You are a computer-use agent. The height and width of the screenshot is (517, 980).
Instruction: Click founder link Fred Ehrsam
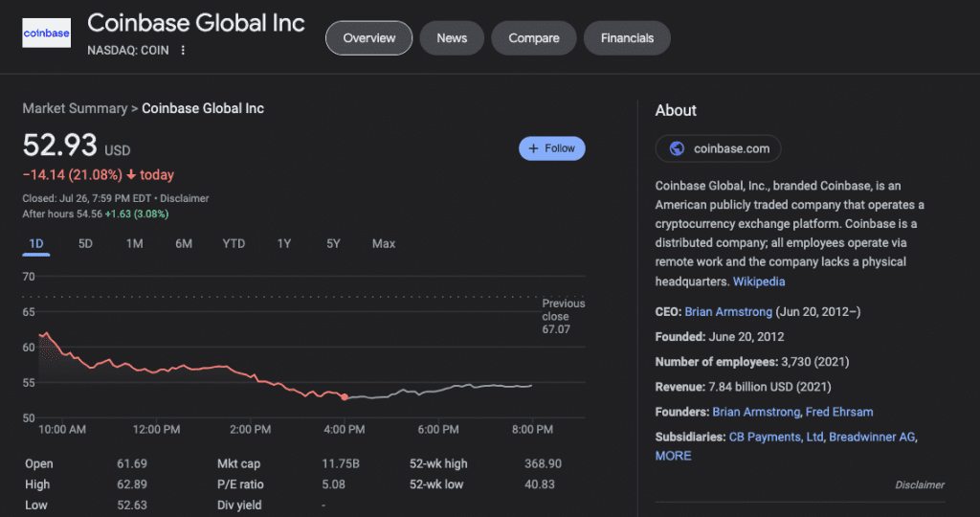coord(839,412)
